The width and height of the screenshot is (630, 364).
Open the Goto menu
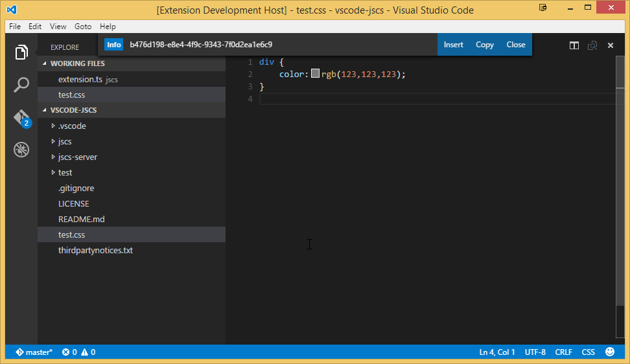coord(83,27)
